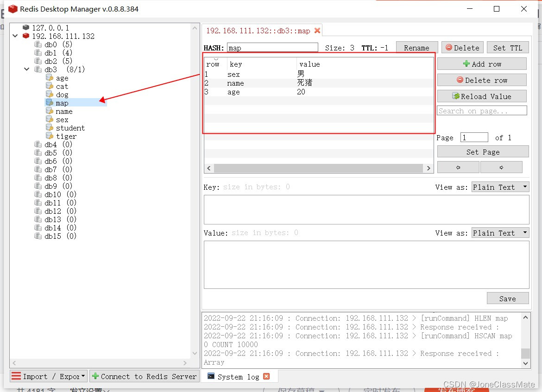Select hash row with key sex
Screen dimensions: 542x392
[319, 74]
